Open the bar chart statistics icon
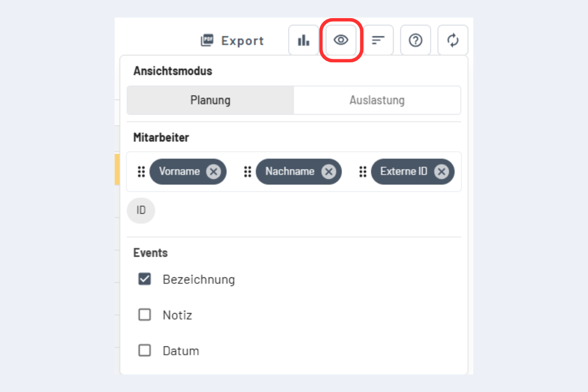Image resolution: width=588 pixels, height=392 pixels. (x=304, y=40)
